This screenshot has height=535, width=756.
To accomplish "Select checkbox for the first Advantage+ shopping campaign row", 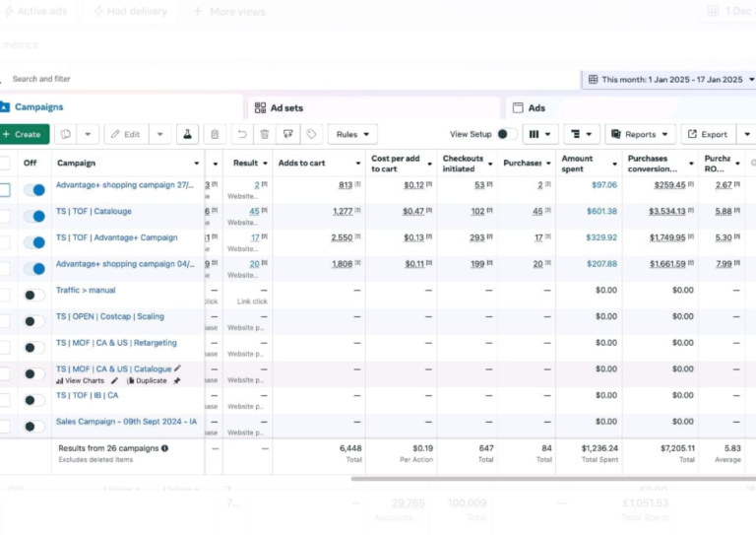I will tap(5, 190).
